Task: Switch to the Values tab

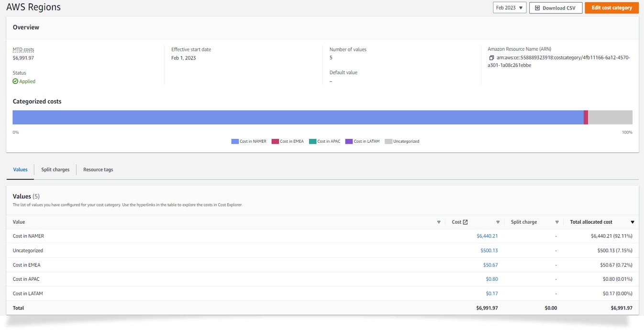Action: coord(20,170)
